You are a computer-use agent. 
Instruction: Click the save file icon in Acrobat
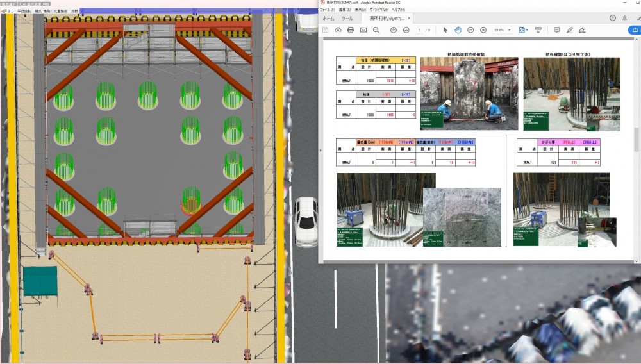click(x=326, y=30)
